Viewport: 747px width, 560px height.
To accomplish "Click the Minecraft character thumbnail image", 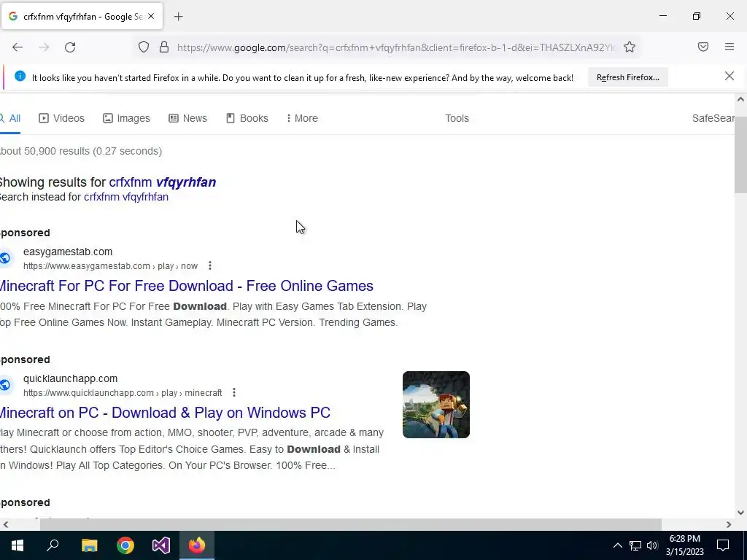I will (x=436, y=405).
